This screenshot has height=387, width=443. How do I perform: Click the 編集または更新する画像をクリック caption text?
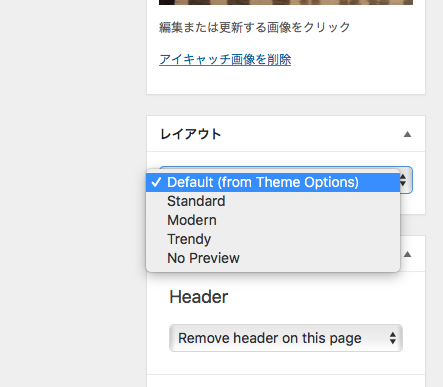pyautogui.click(x=255, y=27)
